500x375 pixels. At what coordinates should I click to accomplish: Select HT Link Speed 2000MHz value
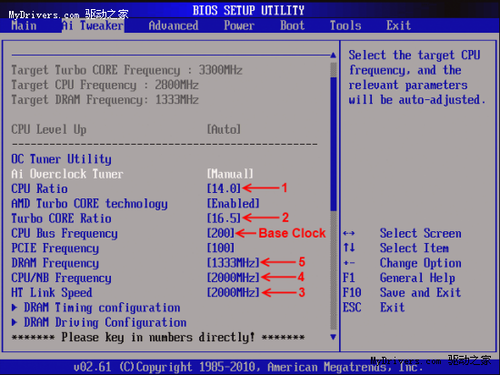pos(233,292)
